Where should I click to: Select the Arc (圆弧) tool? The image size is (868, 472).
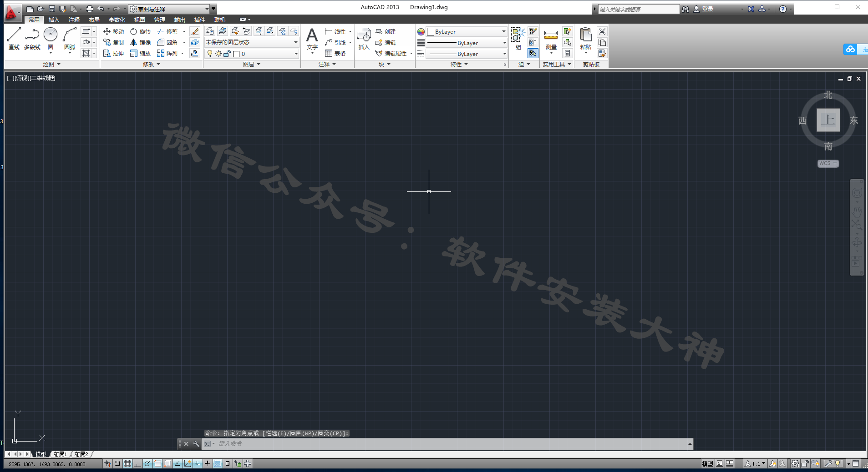click(x=70, y=38)
